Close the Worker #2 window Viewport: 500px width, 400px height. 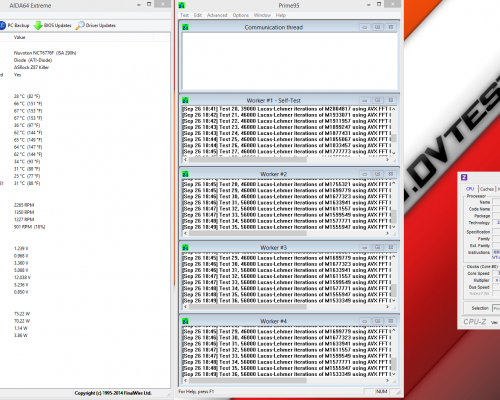pyautogui.click(x=390, y=174)
